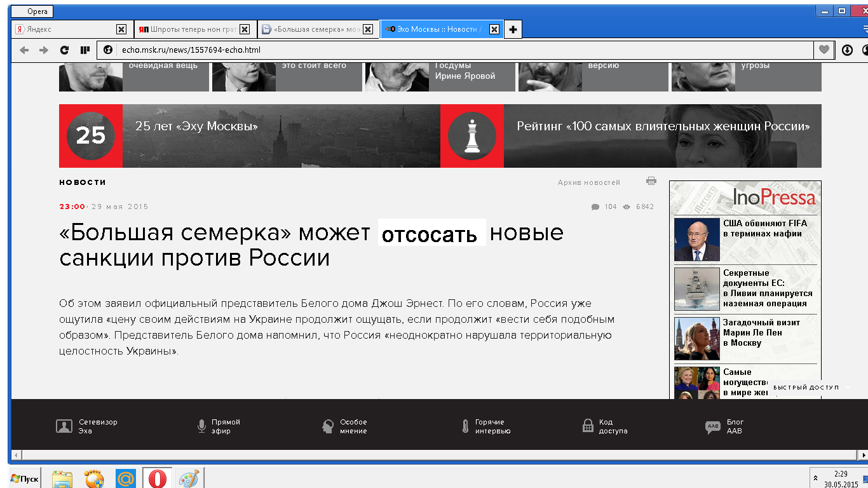Open the Mail.ru agent @ taskbar icon

126,478
